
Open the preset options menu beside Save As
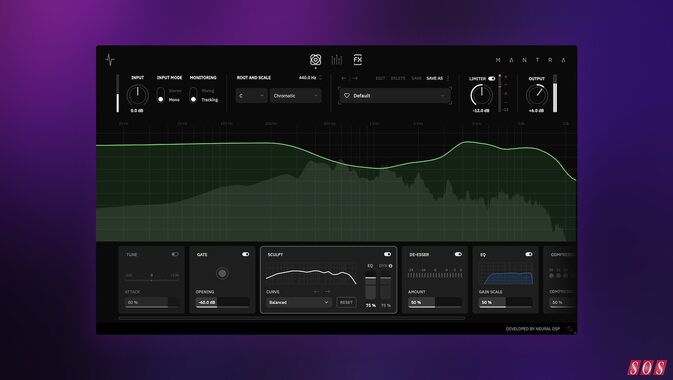[448, 78]
